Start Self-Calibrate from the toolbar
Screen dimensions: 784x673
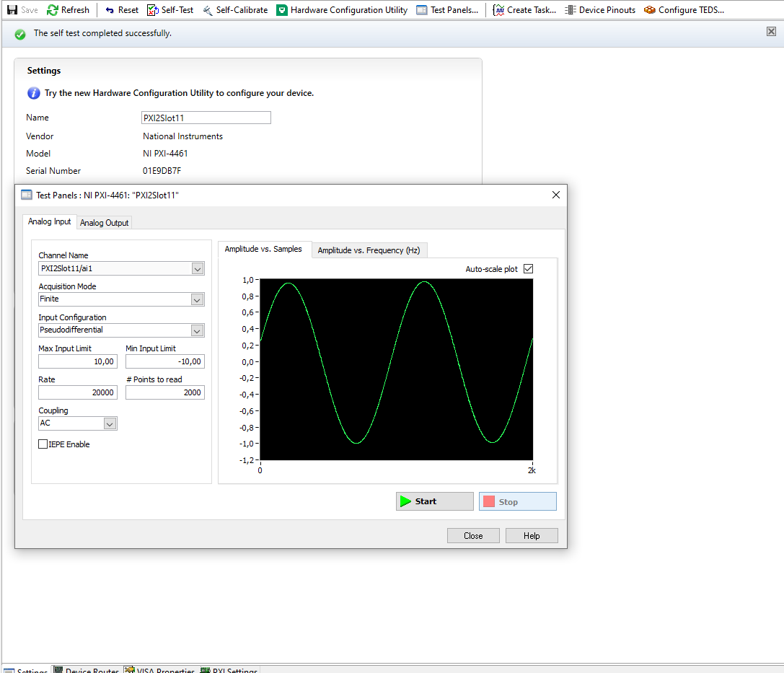point(235,10)
